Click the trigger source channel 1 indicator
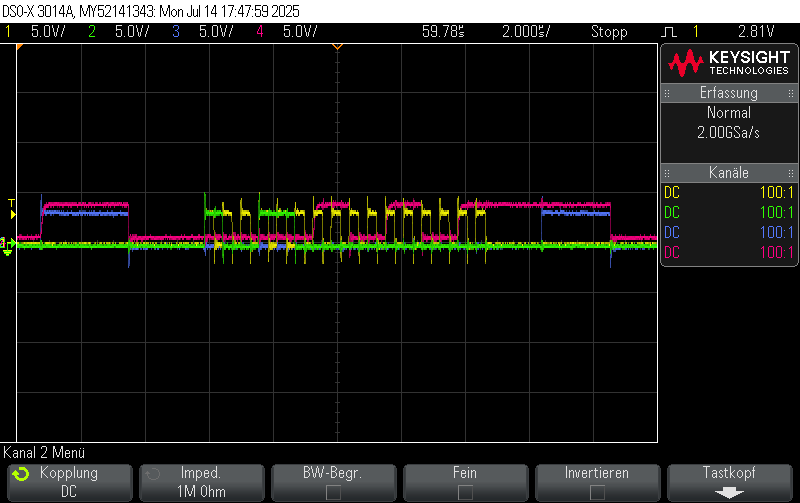Screen dimensions: 800x503 click(695, 32)
